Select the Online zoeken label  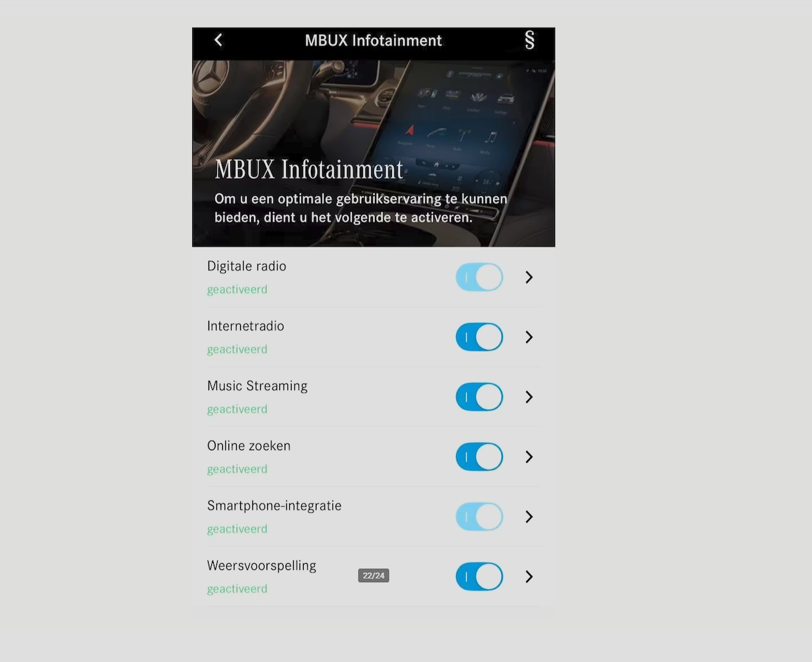point(249,446)
